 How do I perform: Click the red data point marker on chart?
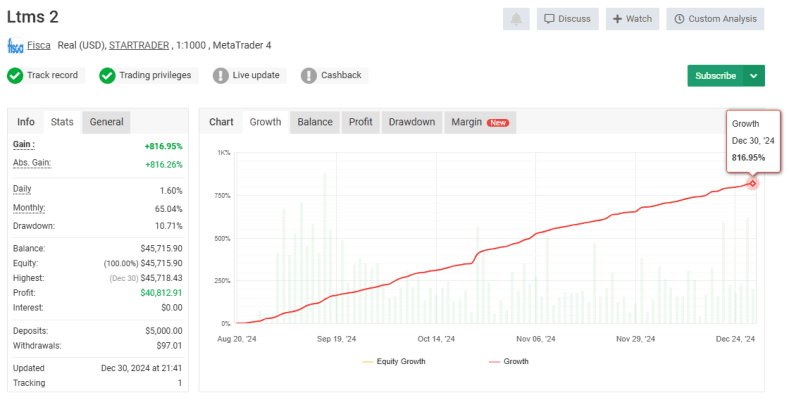click(x=752, y=183)
